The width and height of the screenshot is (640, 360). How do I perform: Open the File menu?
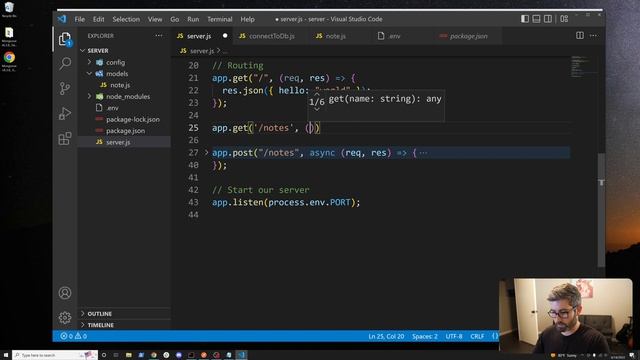80,19
